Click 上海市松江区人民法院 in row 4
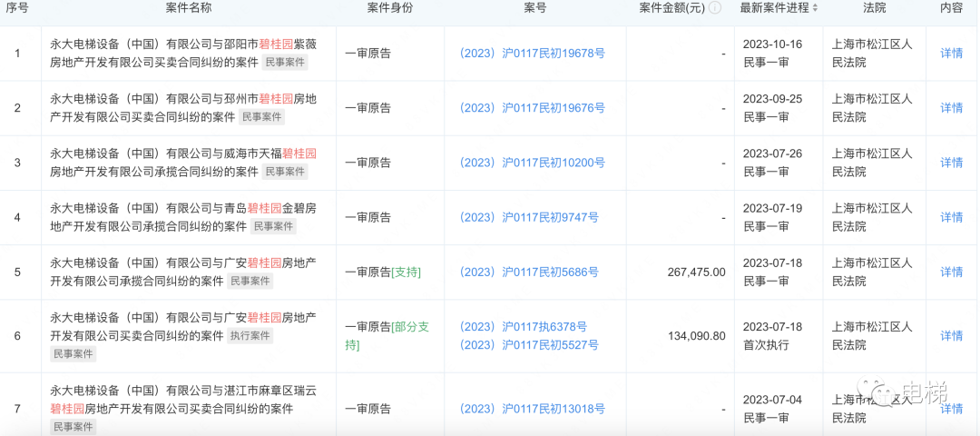The image size is (980, 436). tap(872, 217)
